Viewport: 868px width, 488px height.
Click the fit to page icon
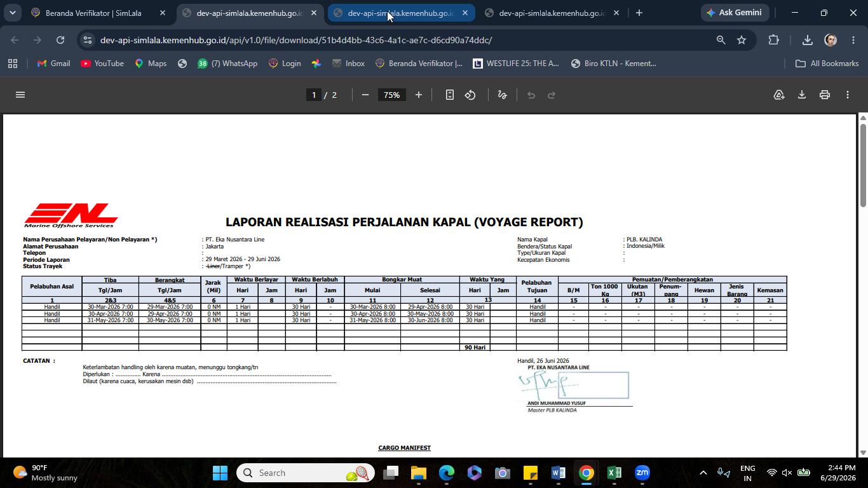449,95
